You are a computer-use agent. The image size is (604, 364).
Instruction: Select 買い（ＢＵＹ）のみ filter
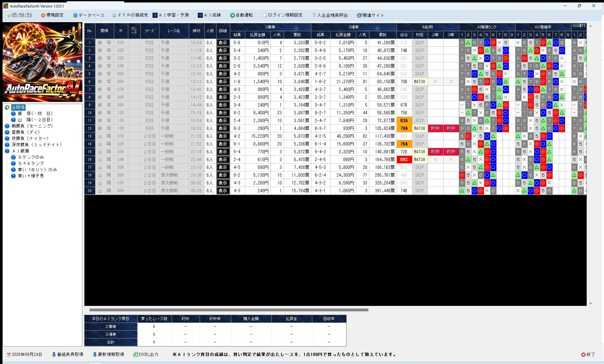pyautogui.click(x=37, y=170)
